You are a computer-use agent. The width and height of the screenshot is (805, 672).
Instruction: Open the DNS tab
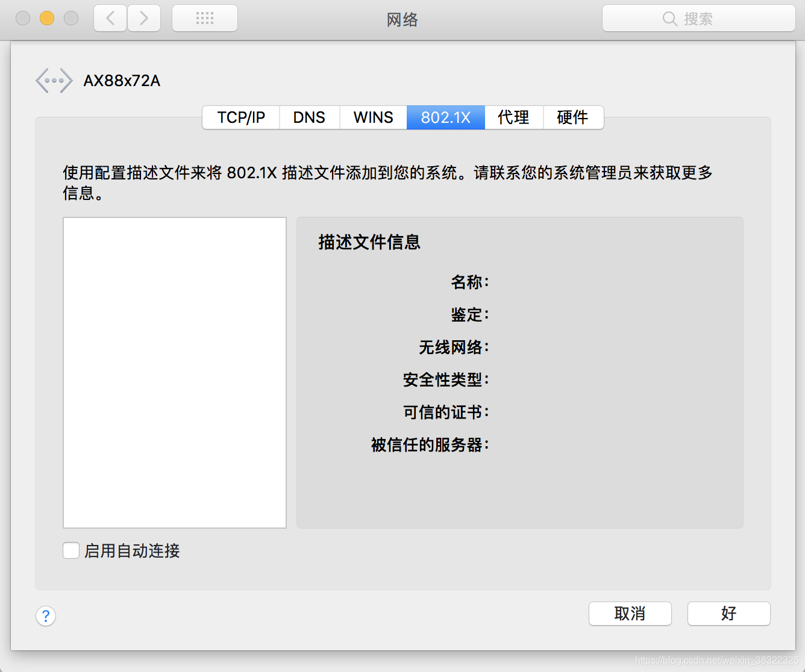[309, 117]
